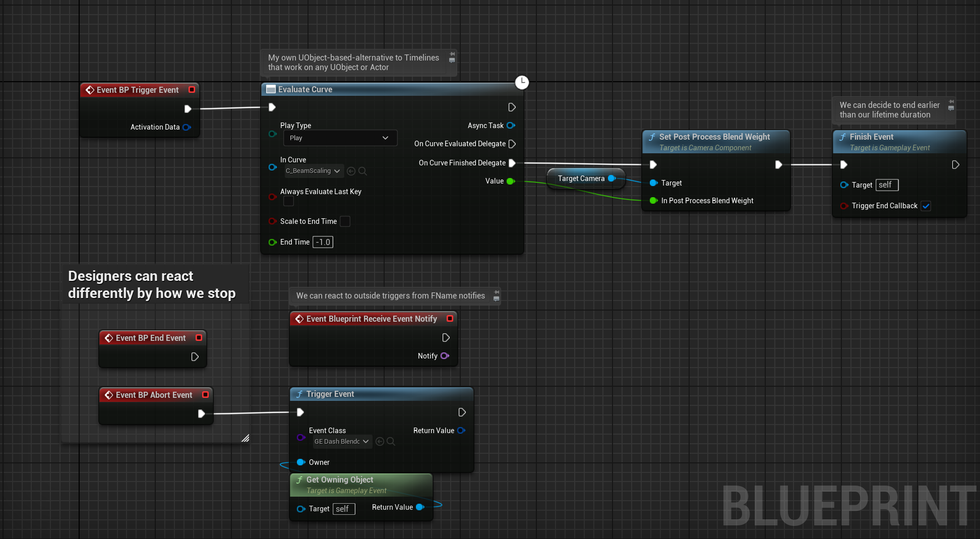
Task: Click the Event BP Abort Event exec output pin
Action: tap(201, 414)
